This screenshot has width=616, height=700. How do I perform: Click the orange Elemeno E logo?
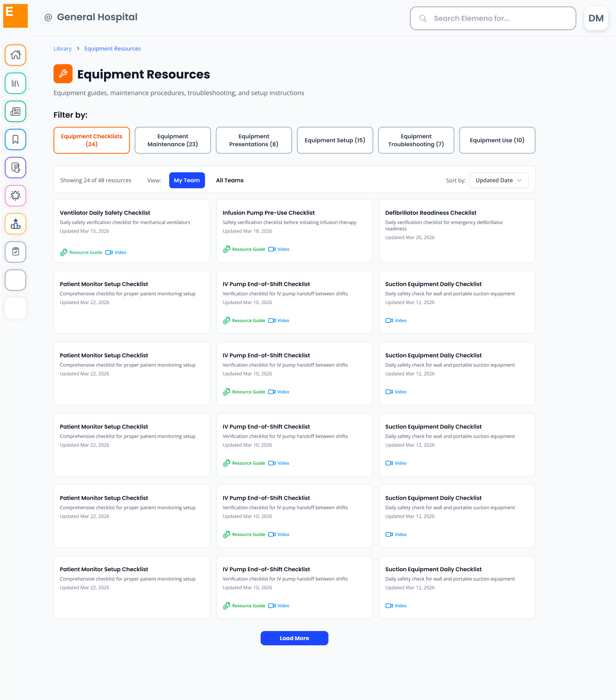(16, 16)
